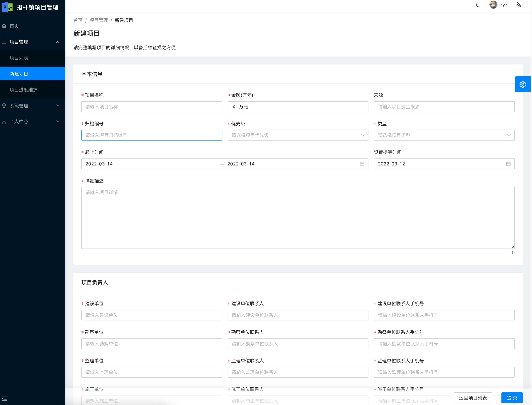
Task: Open the language translation icon
Action: pos(518,5)
